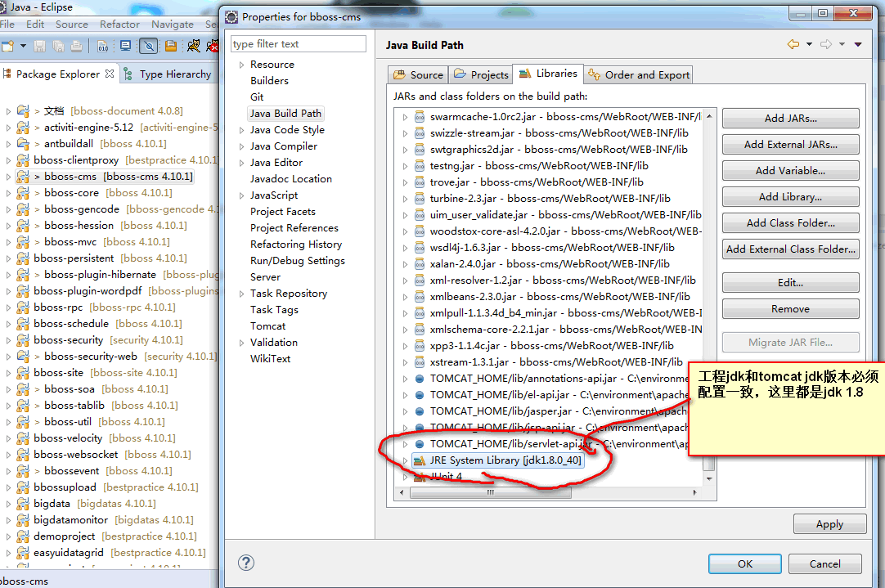This screenshot has height=588, width=885.
Task: Click the libraries list scroll up arrow
Action: point(709,116)
